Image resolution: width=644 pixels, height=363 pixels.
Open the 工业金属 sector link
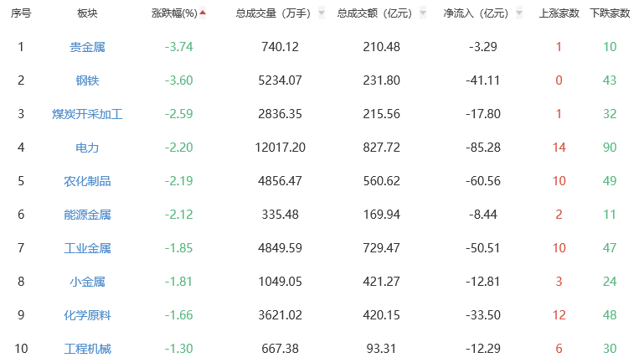tap(87, 248)
